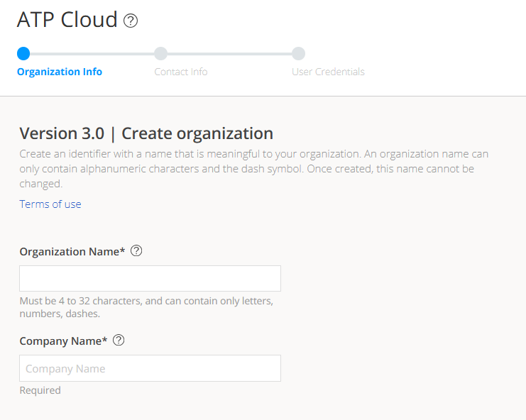Select the 'Required' hint under Company Name
Screen dimensions: 526x420
(40, 390)
